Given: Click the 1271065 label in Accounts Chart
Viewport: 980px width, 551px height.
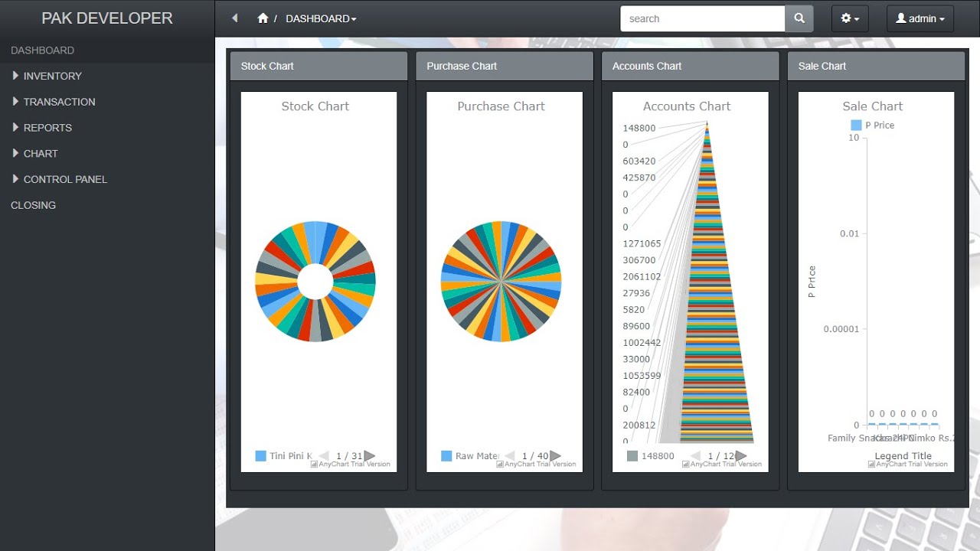Looking at the screenshot, I should tap(642, 244).
